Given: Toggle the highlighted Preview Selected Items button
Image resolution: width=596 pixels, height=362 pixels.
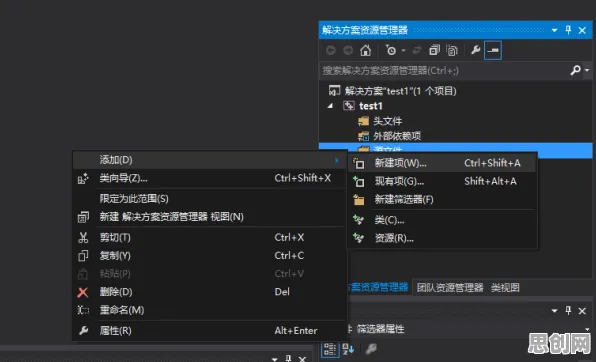Looking at the screenshot, I should pyautogui.click(x=493, y=50).
